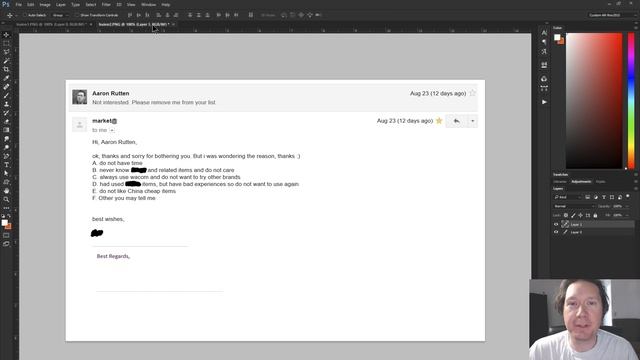The height and width of the screenshot is (360, 640).
Task: Star the market@ email message
Action: [439, 121]
